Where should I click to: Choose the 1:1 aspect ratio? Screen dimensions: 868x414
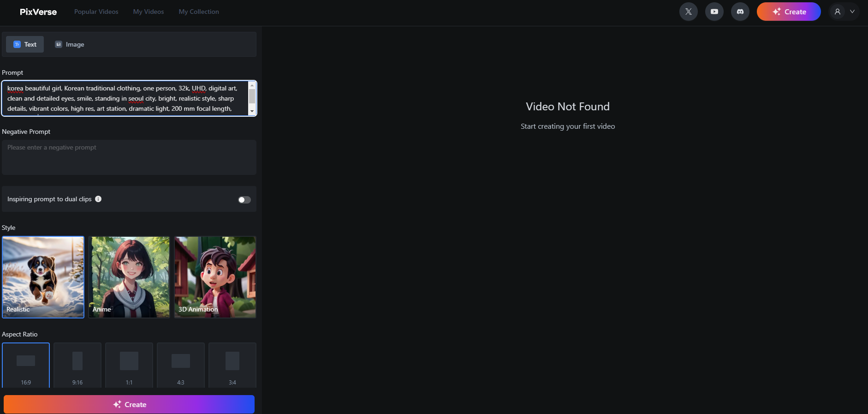click(x=129, y=365)
